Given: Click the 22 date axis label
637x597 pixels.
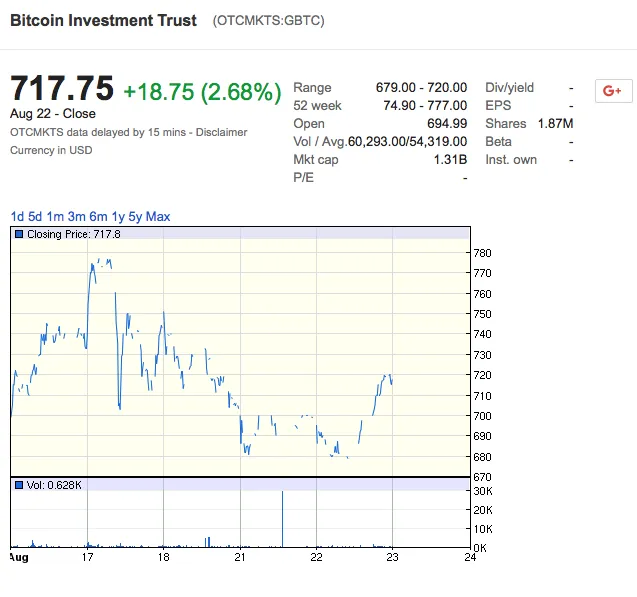Looking at the screenshot, I should tap(316, 557).
